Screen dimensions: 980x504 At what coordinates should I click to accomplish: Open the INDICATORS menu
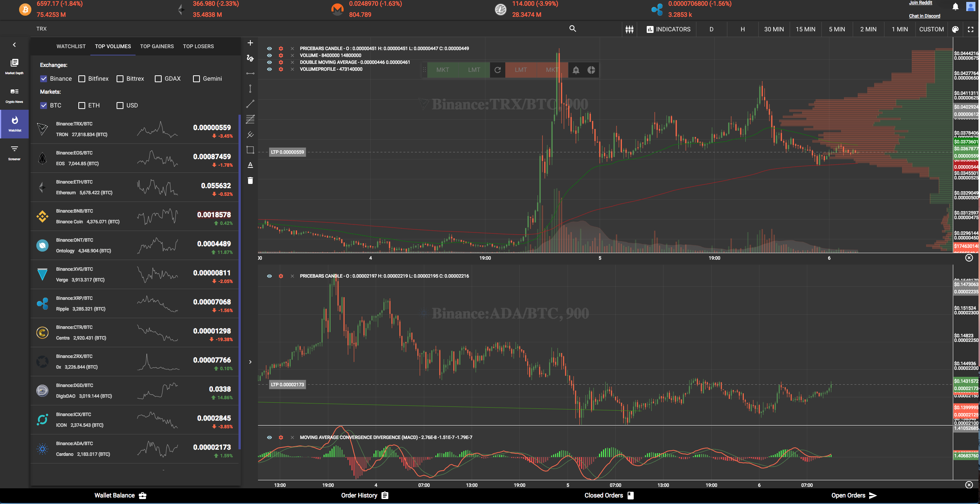pos(668,29)
